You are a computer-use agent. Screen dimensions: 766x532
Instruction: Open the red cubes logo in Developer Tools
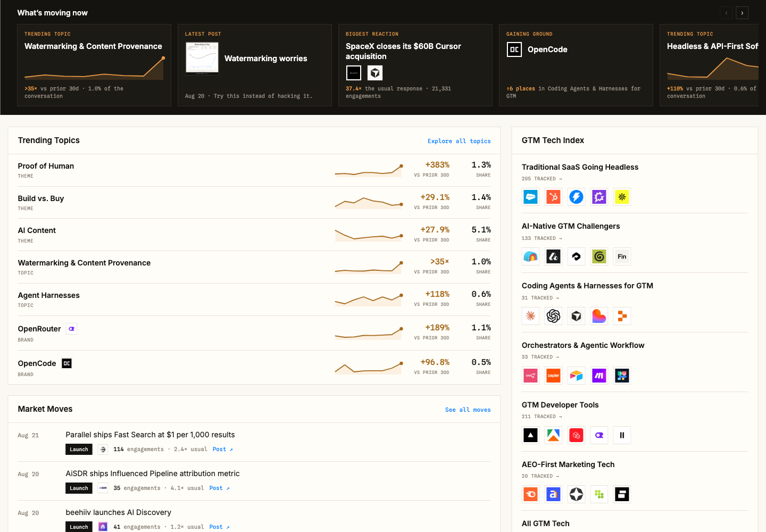coord(576,435)
